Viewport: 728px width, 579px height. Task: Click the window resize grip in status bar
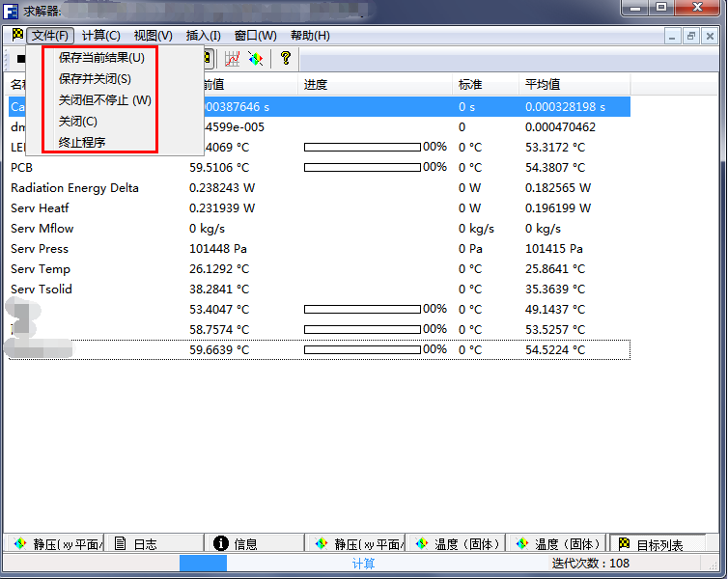[x=713, y=565]
